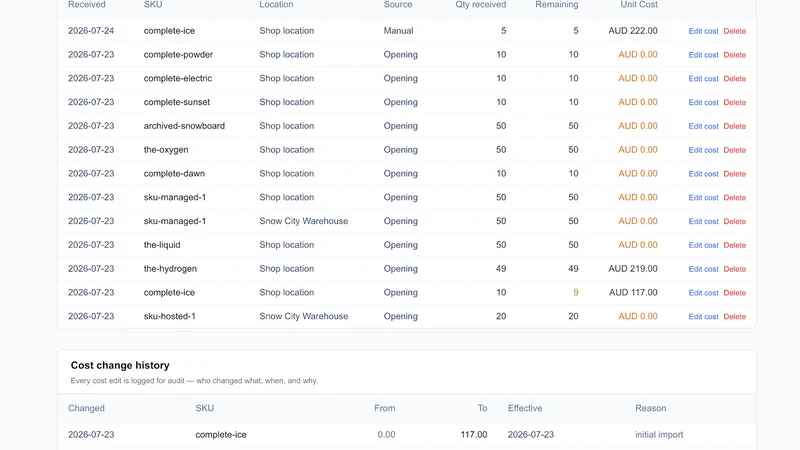Click the Manual source cell

(x=398, y=31)
